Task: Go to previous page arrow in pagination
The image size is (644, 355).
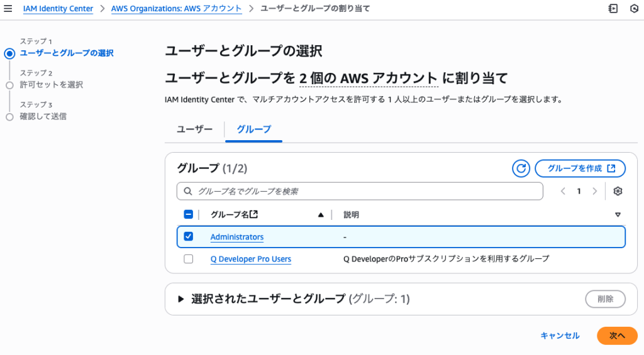Action: (563, 191)
